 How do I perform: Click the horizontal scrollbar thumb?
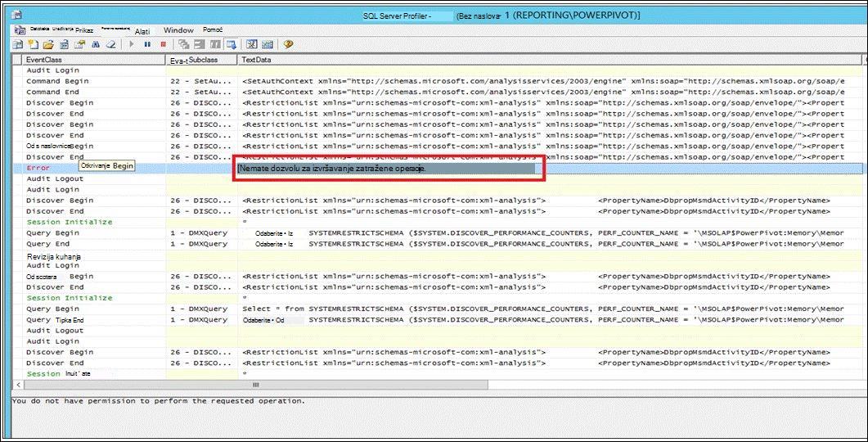coord(256,385)
